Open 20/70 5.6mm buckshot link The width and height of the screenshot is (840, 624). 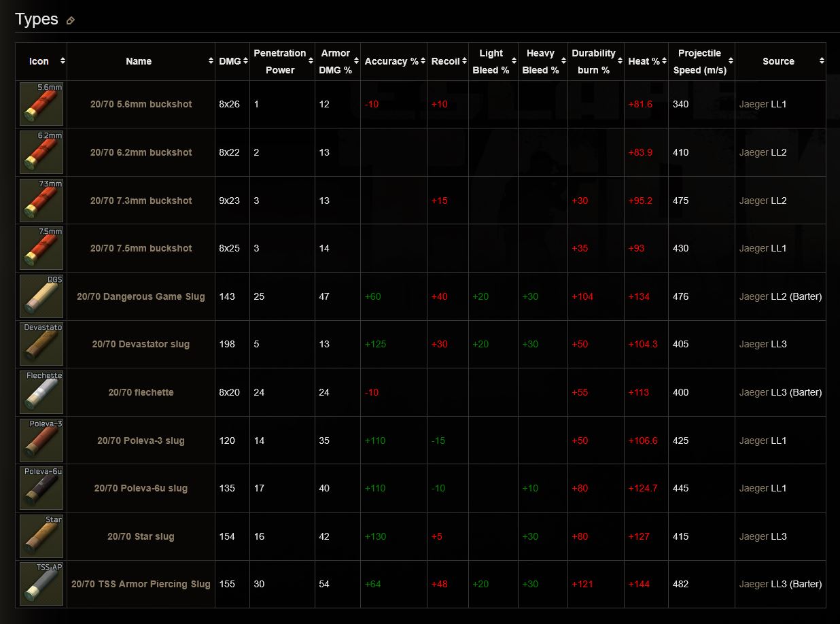[x=141, y=104]
